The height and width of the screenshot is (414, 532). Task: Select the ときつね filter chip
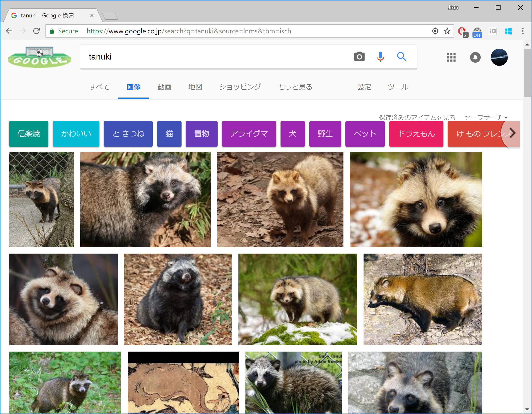coord(128,134)
